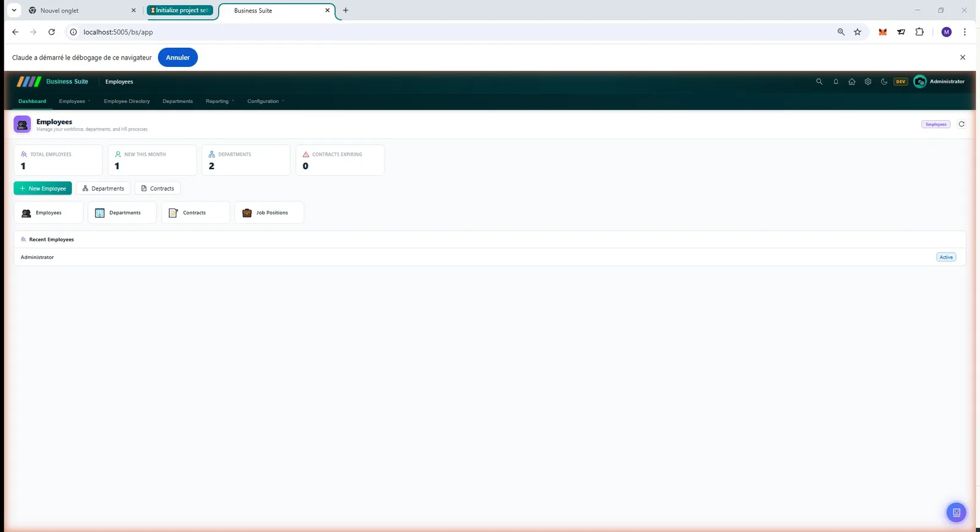Expand the Configuration dropdown menu

tap(266, 101)
